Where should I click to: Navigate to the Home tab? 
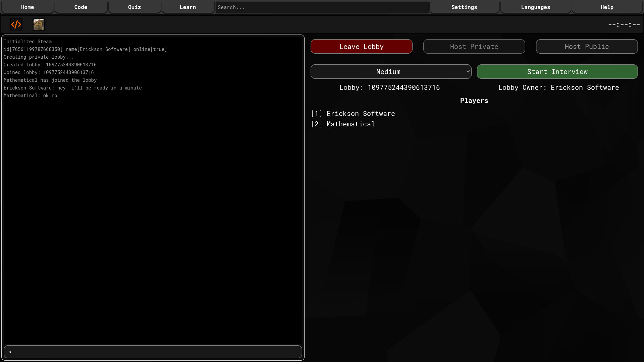click(x=28, y=7)
